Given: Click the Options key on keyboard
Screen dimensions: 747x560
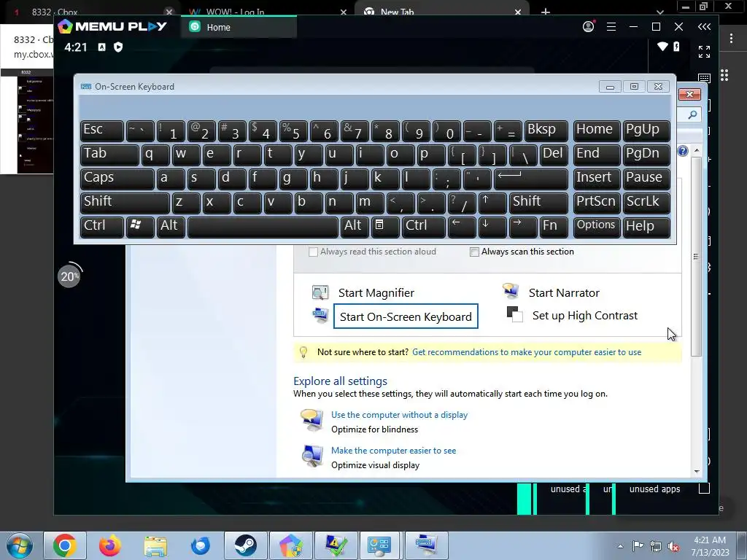Looking at the screenshot, I should coord(597,226).
